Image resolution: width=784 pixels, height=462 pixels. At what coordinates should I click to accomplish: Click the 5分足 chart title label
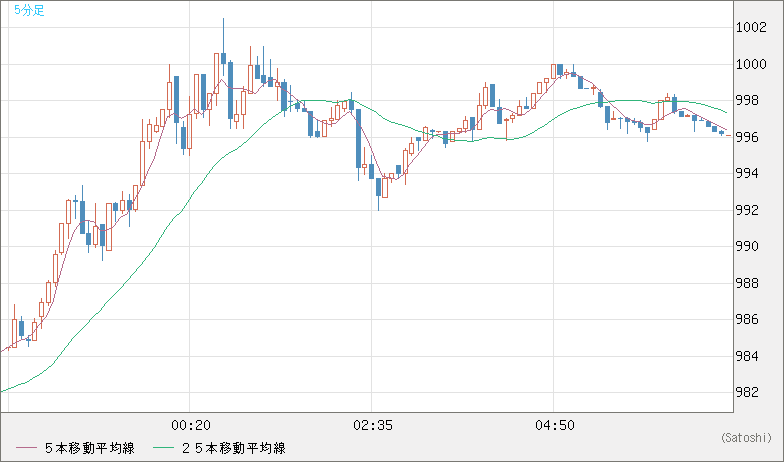coord(29,10)
